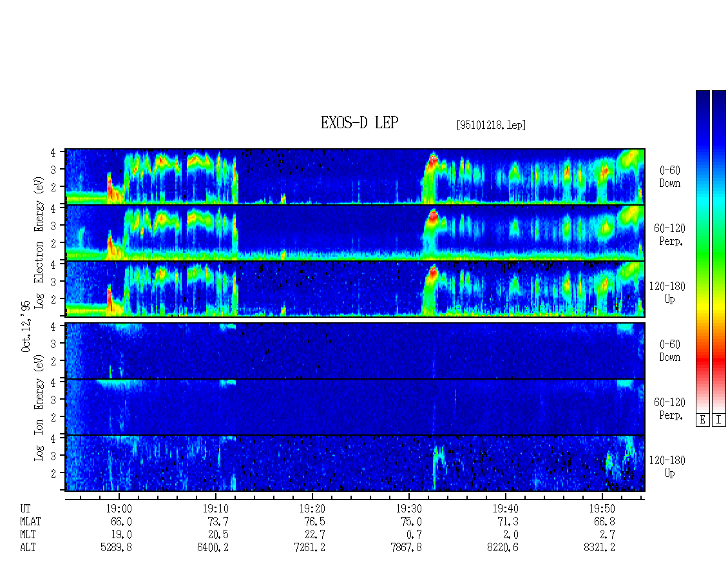Open the electron 60-120 Perp. spectrogram panel

point(355,233)
